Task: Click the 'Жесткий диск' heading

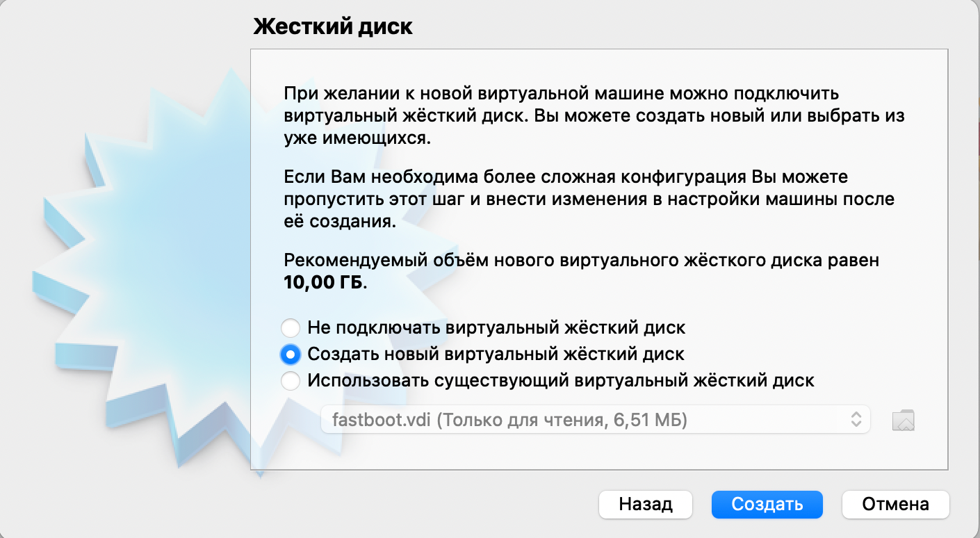Action: (333, 26)
